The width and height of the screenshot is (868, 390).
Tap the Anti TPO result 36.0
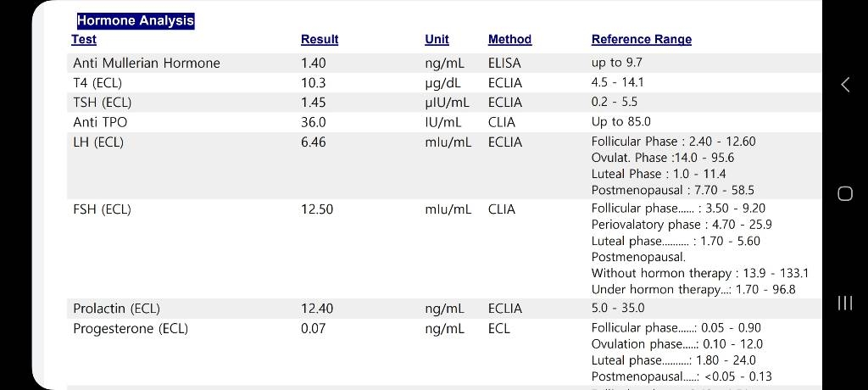pyautogui.click(x=314, y=122)
